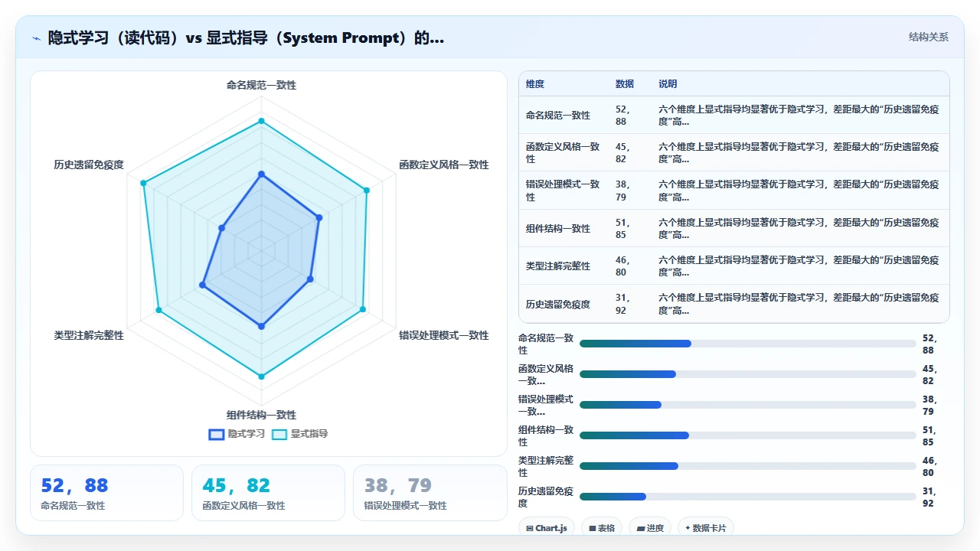Click 显式指导 data point on 命名规范一致性 axis
The height and width of the screenshot is (551, 980).
[x=261, y=121]
